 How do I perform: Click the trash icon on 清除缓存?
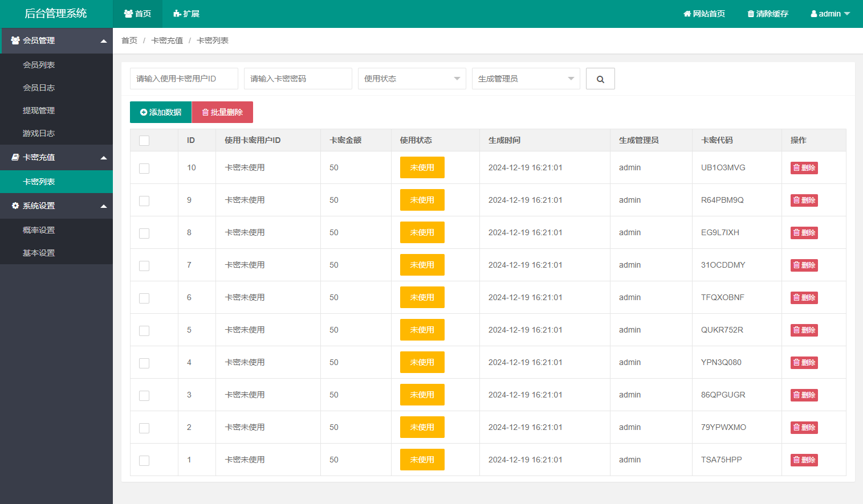tap(750, 14)
